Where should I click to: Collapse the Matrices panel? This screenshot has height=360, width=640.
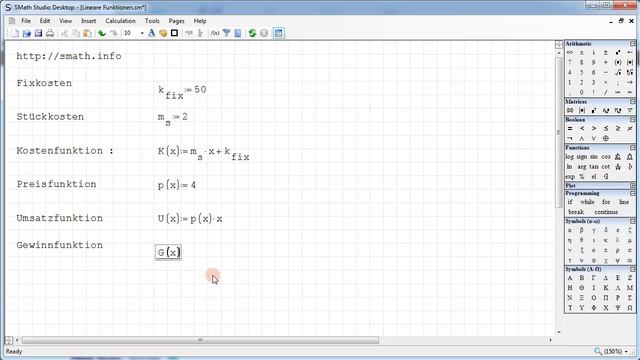click(632, 102)
